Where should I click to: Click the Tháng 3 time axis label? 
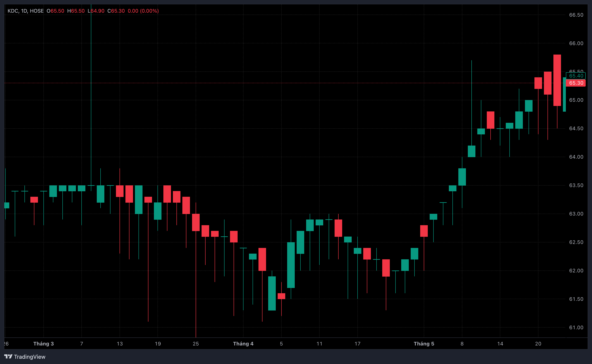coord(44,344)
